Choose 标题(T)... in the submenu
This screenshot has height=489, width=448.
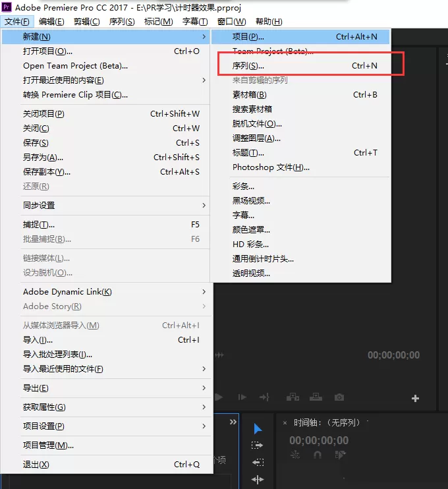(300, 153)
